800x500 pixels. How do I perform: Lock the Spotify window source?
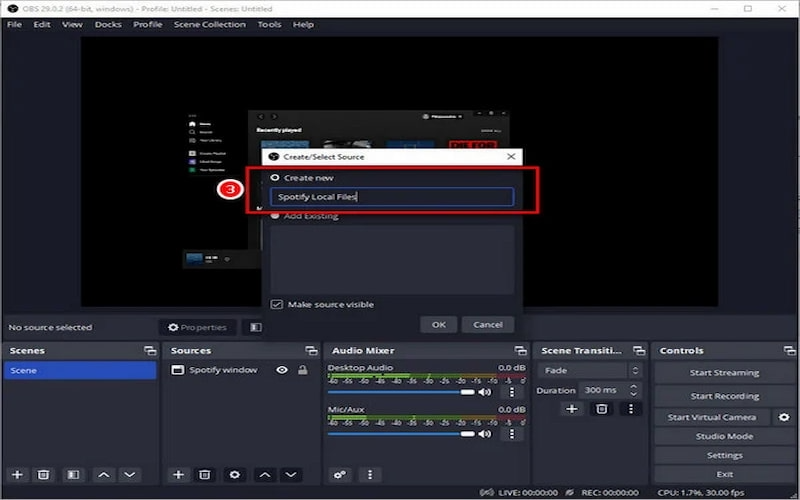click(x=302, y=370)
